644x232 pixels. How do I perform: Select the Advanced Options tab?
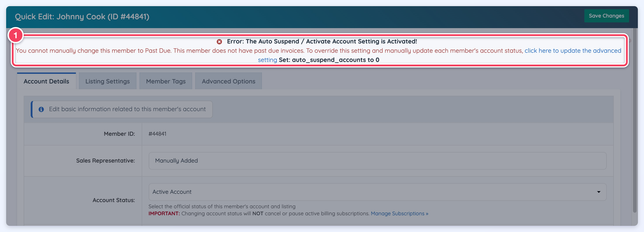[229, 81]
